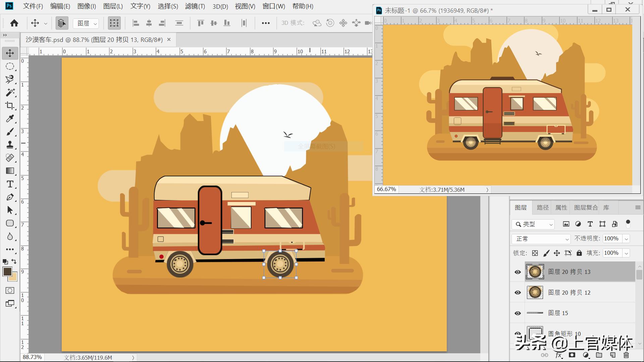The width and height of the screenshot is (644, 362).
Task: Delete layer with trash icon
Action: point(626,355)
